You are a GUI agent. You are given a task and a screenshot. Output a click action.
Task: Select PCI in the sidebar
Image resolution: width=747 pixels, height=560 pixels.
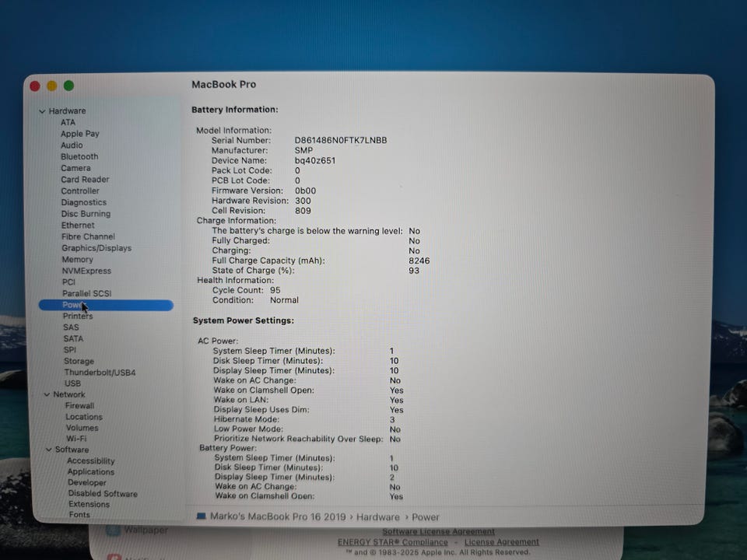pyautogui.click(x=68, y=282)
